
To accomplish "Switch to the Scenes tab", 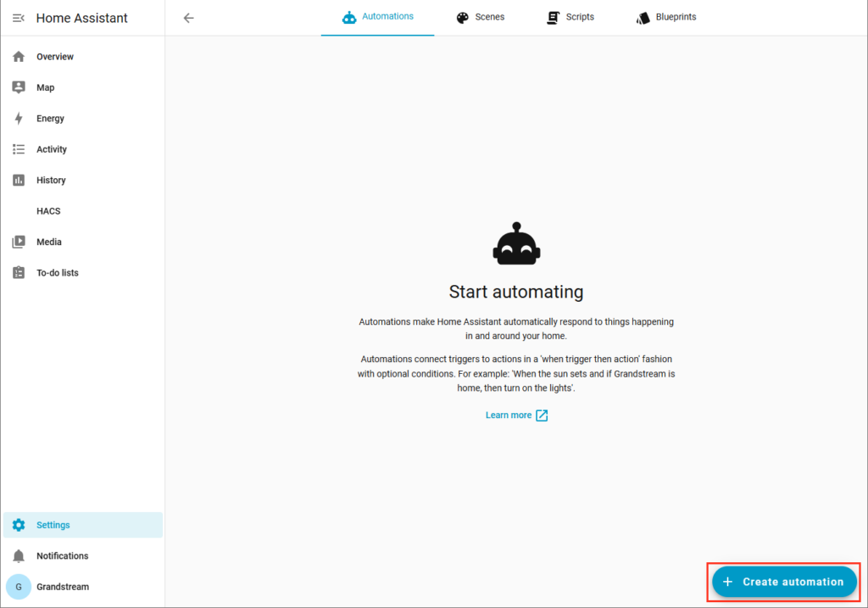I will [x=480, y=18].
